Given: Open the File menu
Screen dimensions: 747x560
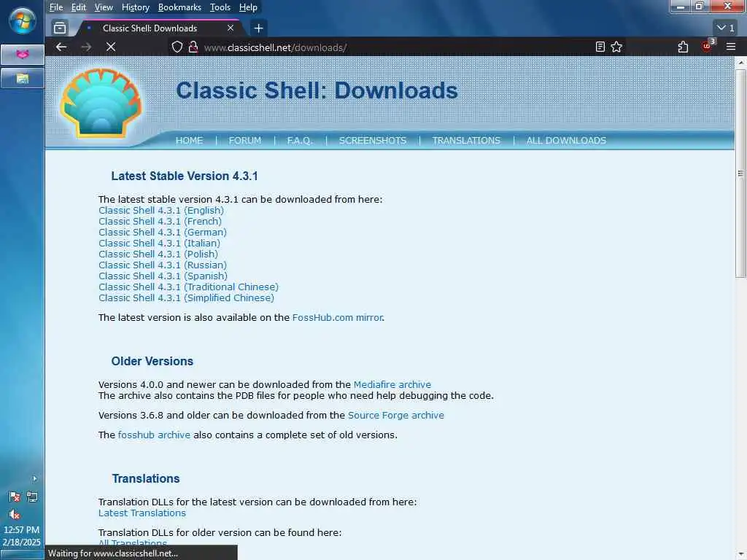Looking at the screenshot, I should coord(55,7).
